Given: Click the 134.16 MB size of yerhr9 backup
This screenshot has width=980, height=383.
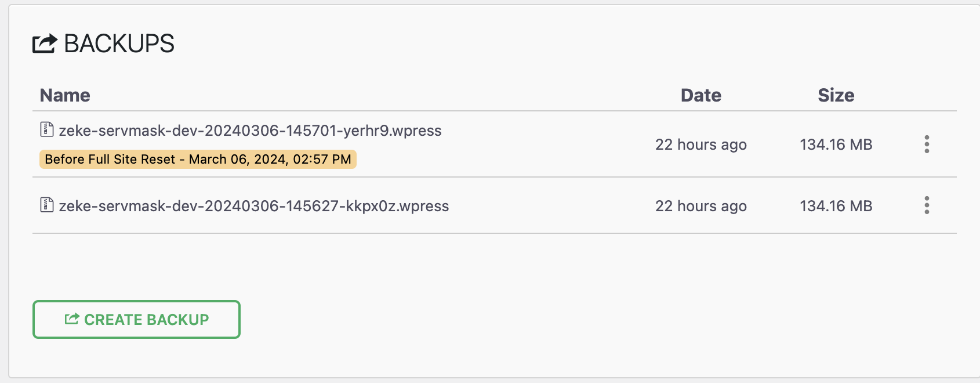Looking at the screenshot, I should [x=836, y=144].
